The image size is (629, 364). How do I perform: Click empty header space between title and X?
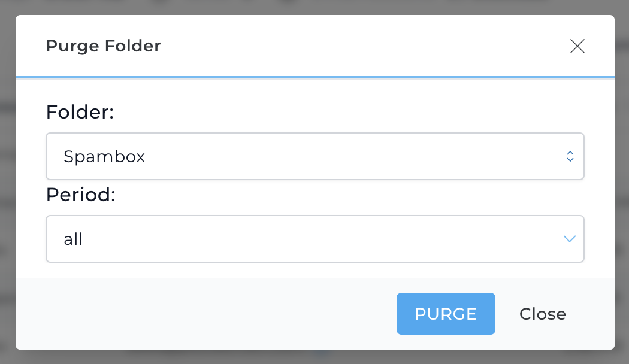pos(359,46)
